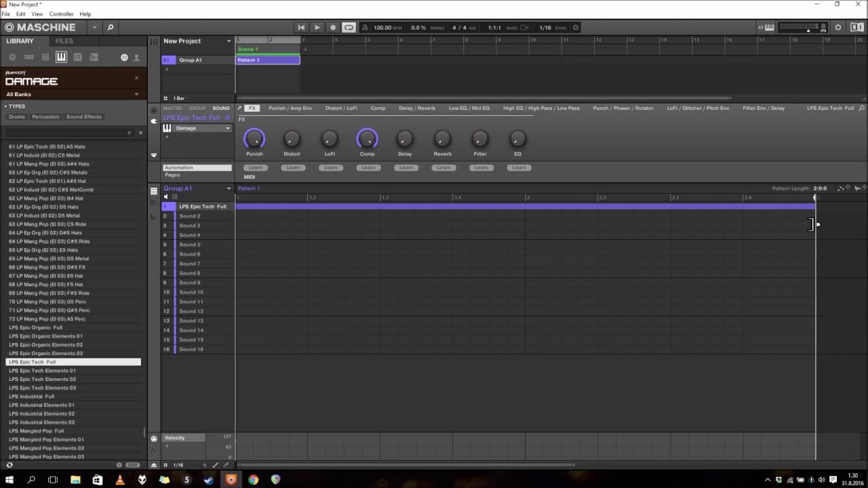Open the FILES tab
868x488 pixels.
64,41
